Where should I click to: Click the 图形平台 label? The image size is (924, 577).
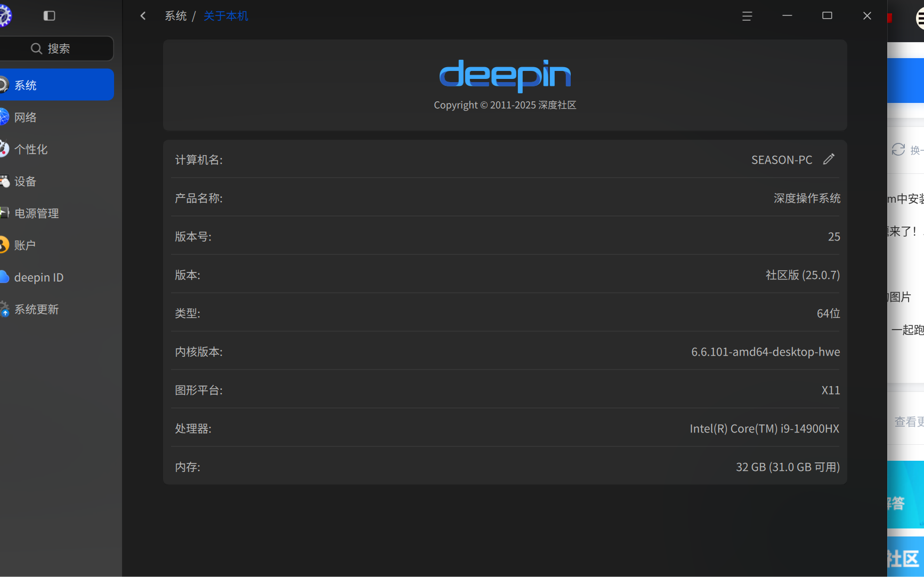coord(199,390)
